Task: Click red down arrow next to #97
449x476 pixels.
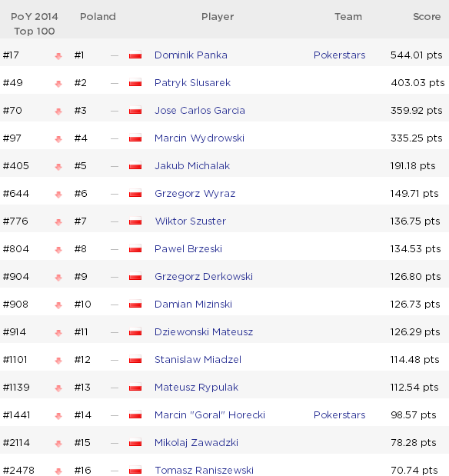Action: pos(58,139)
